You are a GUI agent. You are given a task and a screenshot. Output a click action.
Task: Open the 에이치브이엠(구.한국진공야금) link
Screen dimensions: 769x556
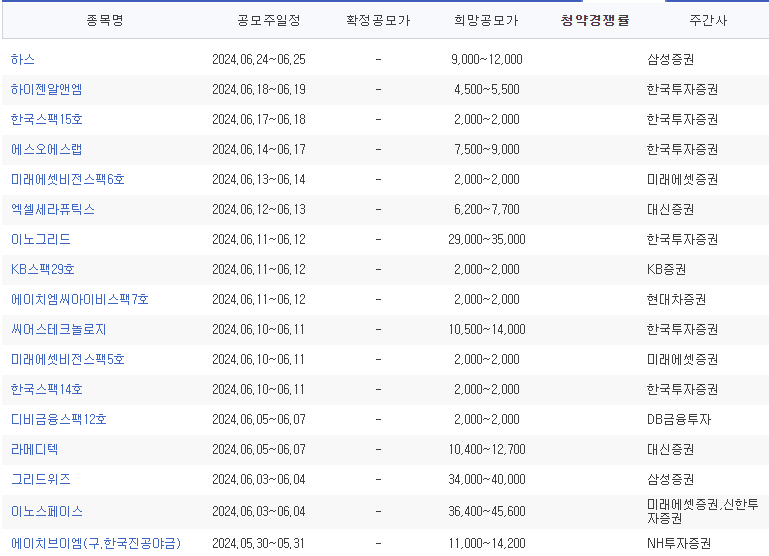(x=96, y=543)
